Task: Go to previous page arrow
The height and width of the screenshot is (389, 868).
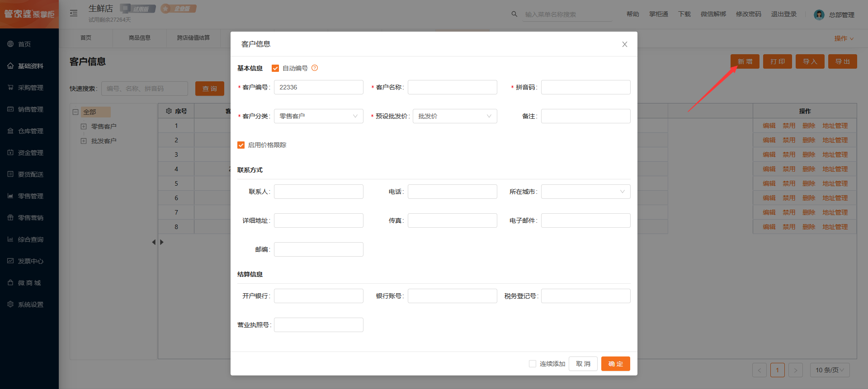Action: click(x=759, y=370)
